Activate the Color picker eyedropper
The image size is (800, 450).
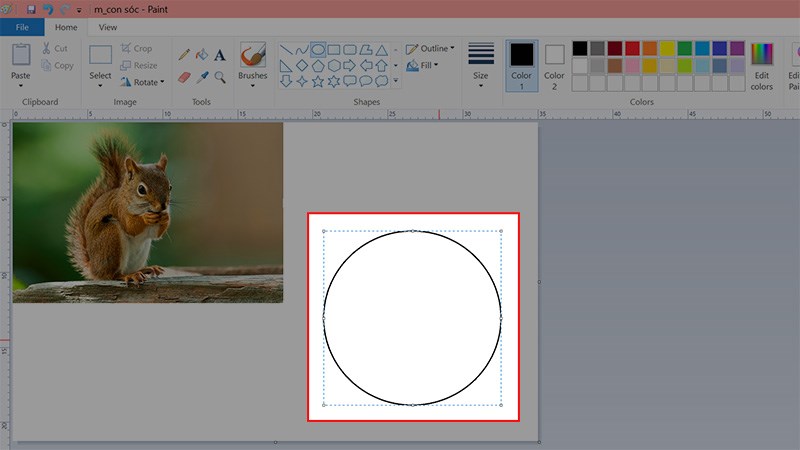(201, 76)
